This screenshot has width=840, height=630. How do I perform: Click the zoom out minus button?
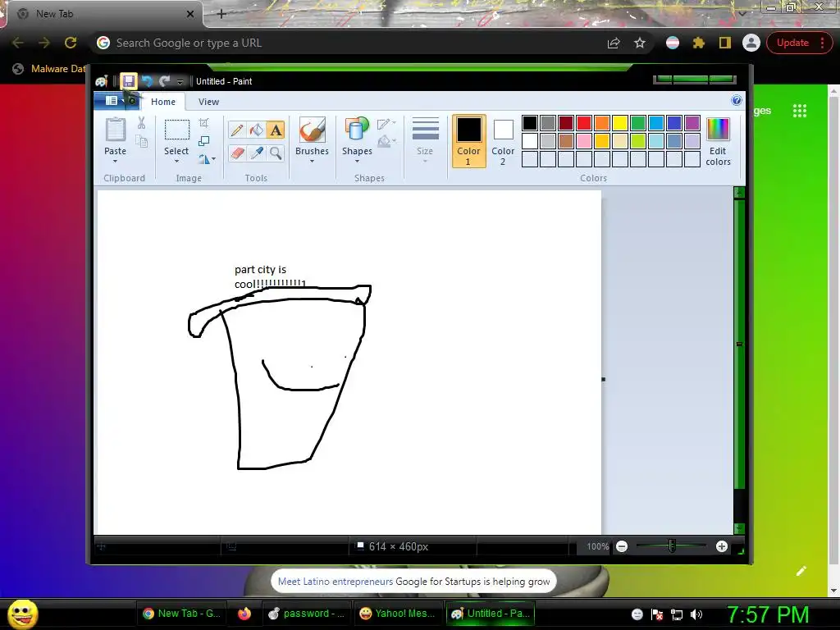click(622, 546)
